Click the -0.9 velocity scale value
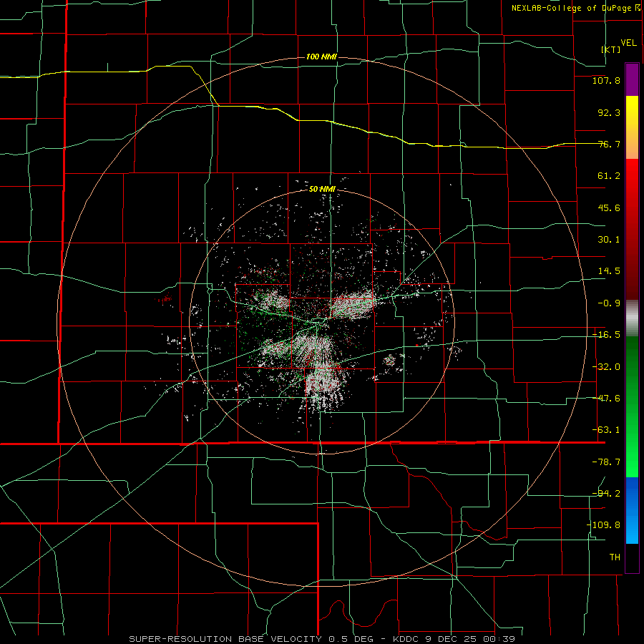644x644 pixels. [609, 303]
